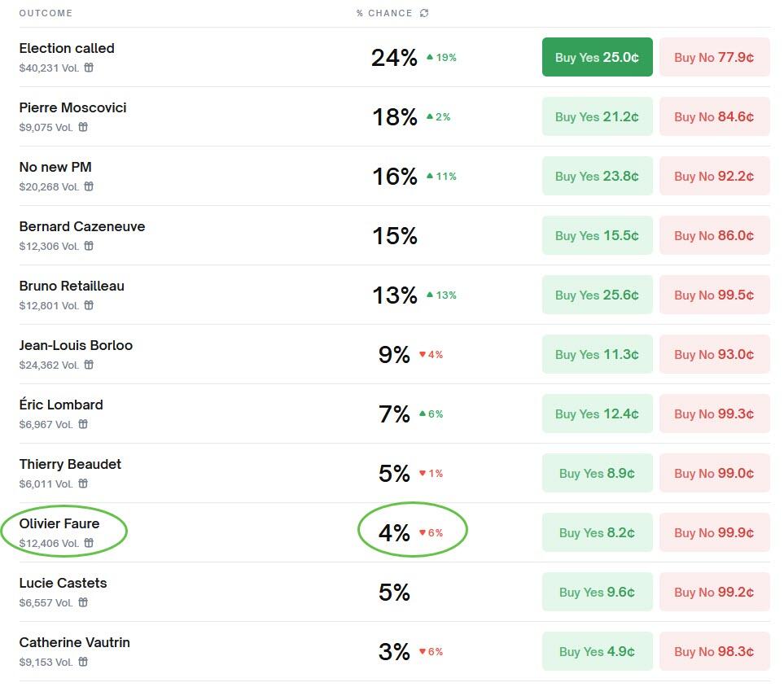Click the gift icon under Catherine Vautrin
Viewport: 784px width, 687px height.
(x=83, y=662)
